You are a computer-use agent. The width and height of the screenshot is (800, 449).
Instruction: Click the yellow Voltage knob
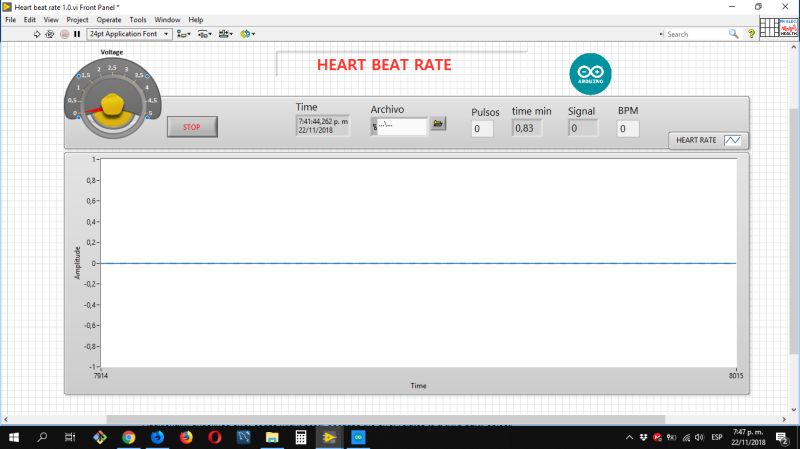coord(112,104)
